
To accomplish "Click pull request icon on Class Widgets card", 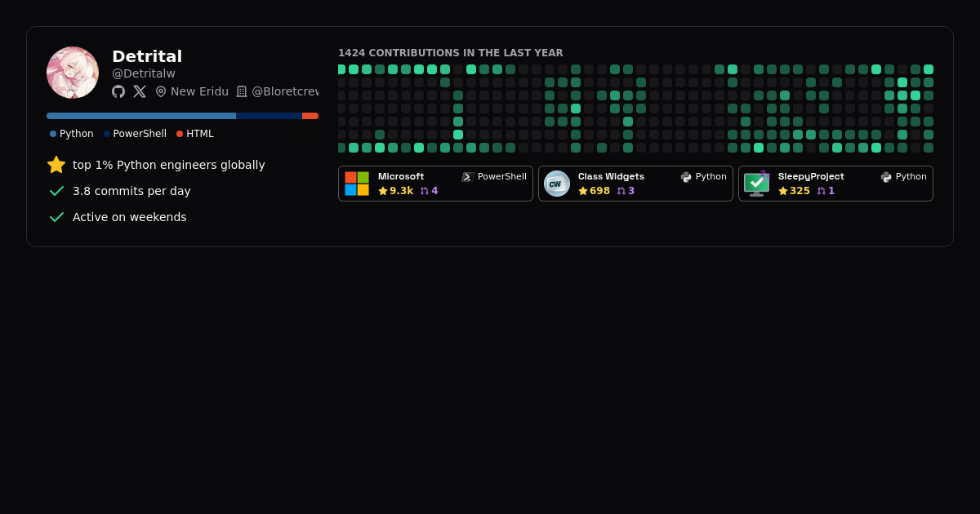I will 621,191.
